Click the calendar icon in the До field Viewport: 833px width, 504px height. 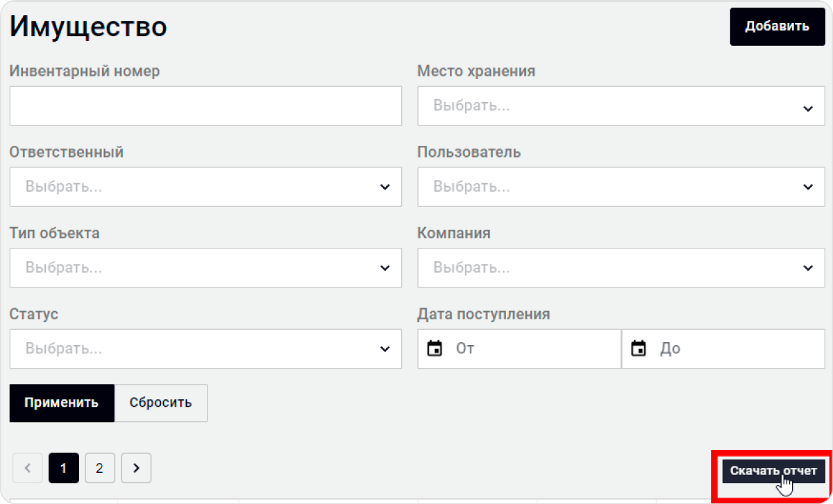639,348
